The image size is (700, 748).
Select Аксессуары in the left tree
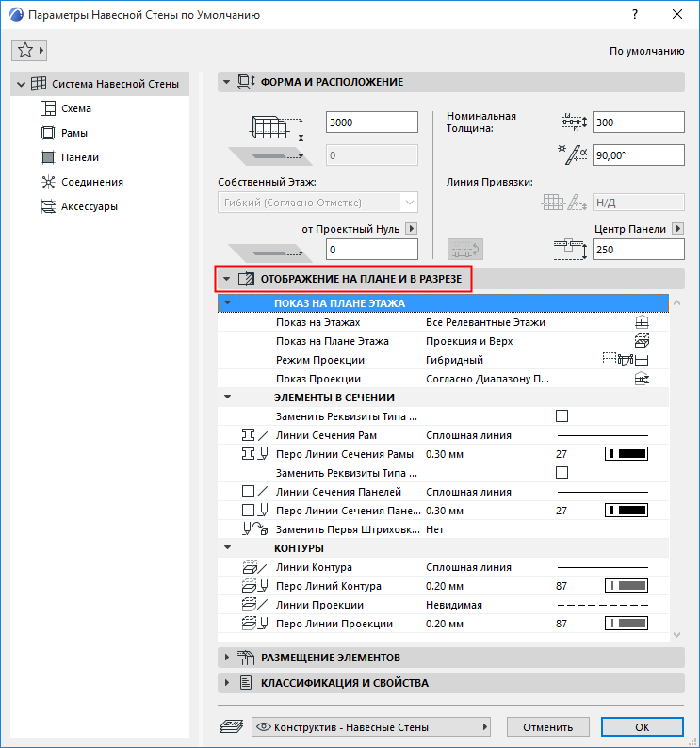[90, 206]
